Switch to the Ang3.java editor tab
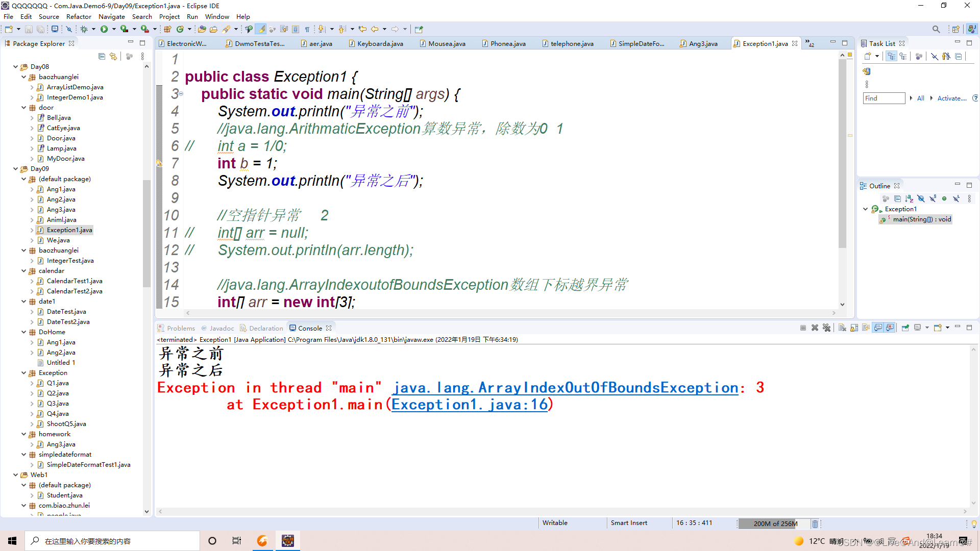 (x=702, y=43)
